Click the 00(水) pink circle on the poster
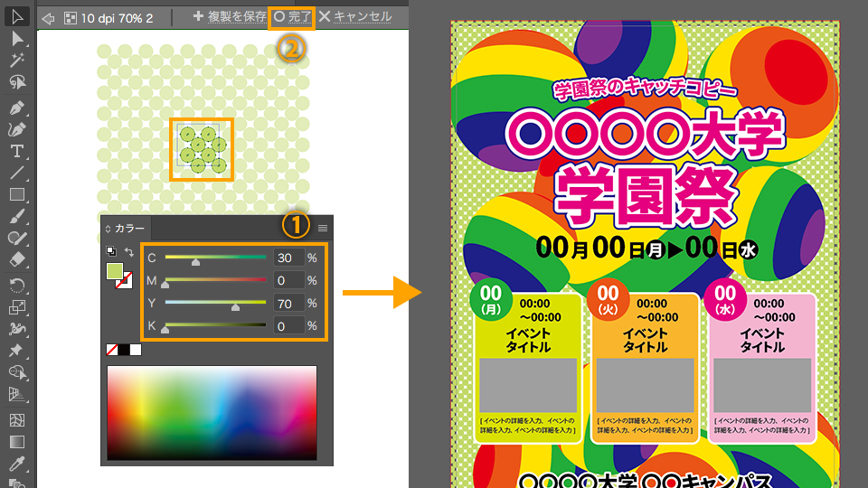Image resolution: width=868 pixels, height=488 pixels. click(x=725, y=300)
